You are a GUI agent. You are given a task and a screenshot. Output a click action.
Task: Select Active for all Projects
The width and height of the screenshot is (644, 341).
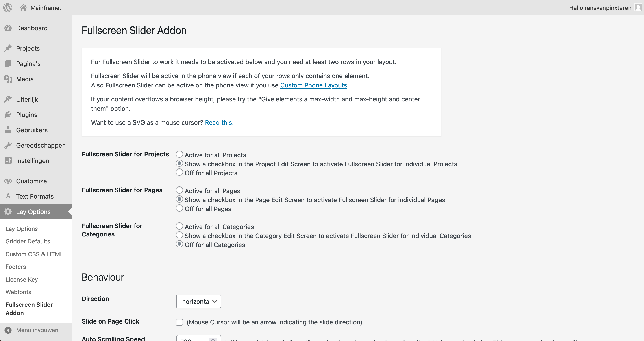(179, 154)
